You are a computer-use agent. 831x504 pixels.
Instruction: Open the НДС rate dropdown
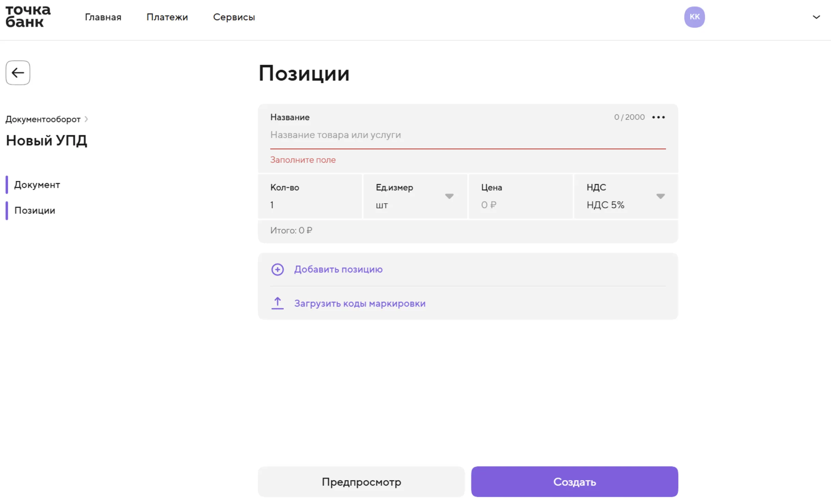[x=626, y=196]
